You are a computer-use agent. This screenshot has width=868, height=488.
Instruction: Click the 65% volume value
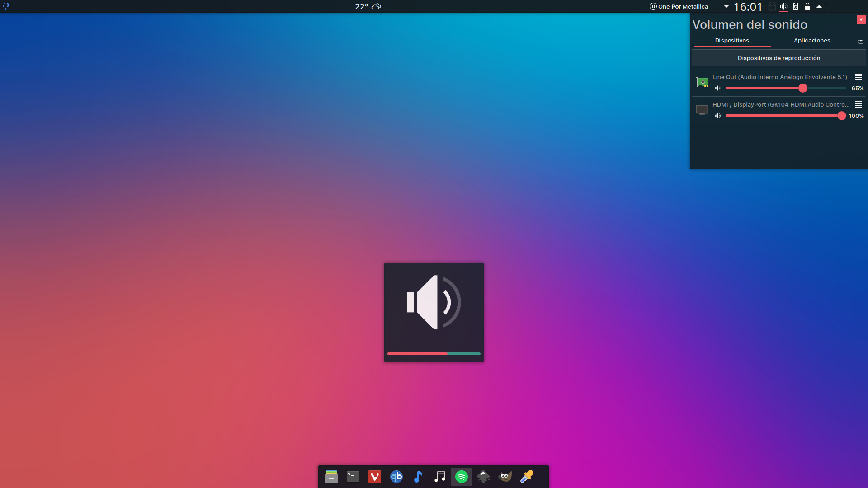858,88
